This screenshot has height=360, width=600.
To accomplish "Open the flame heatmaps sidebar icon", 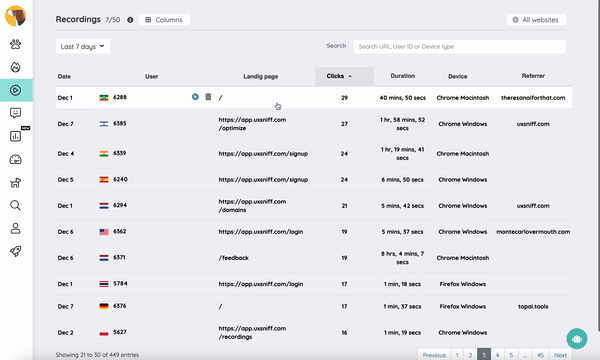I will pos(15,67).
